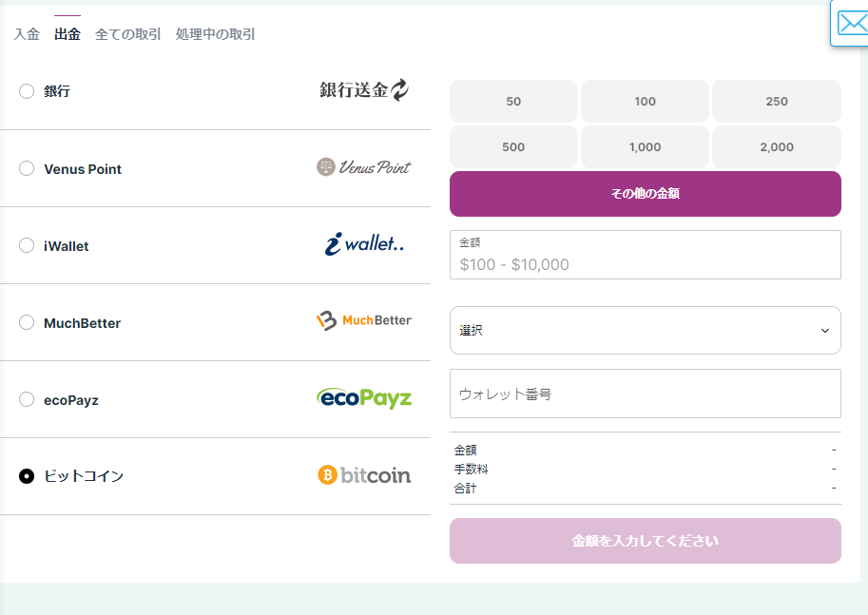
Task: Click the その他の金額 button
Action: [x=645, y=194]
